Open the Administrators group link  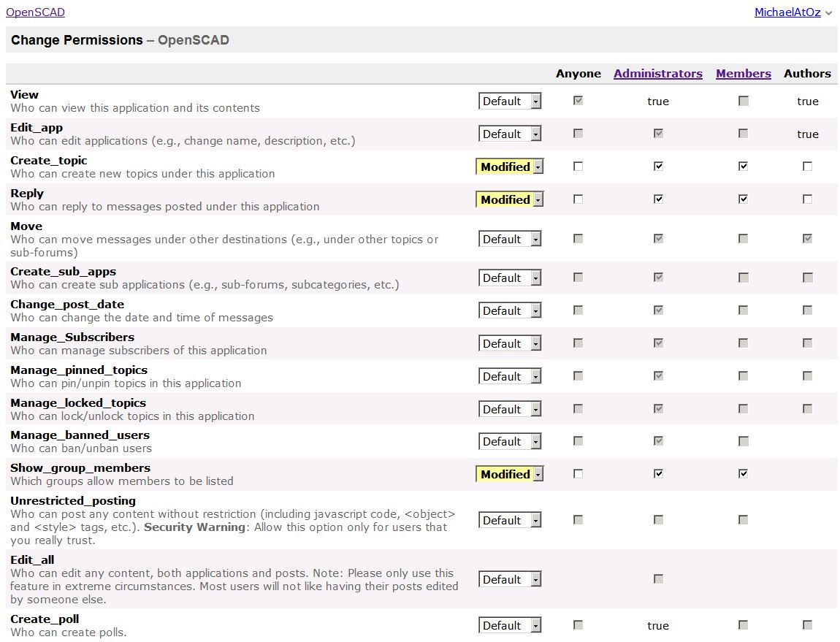tap(657, 74)
